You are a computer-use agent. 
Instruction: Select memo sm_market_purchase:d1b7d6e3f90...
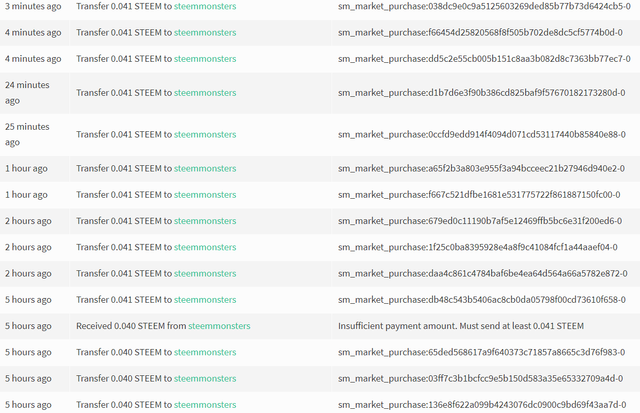point(482,93)
